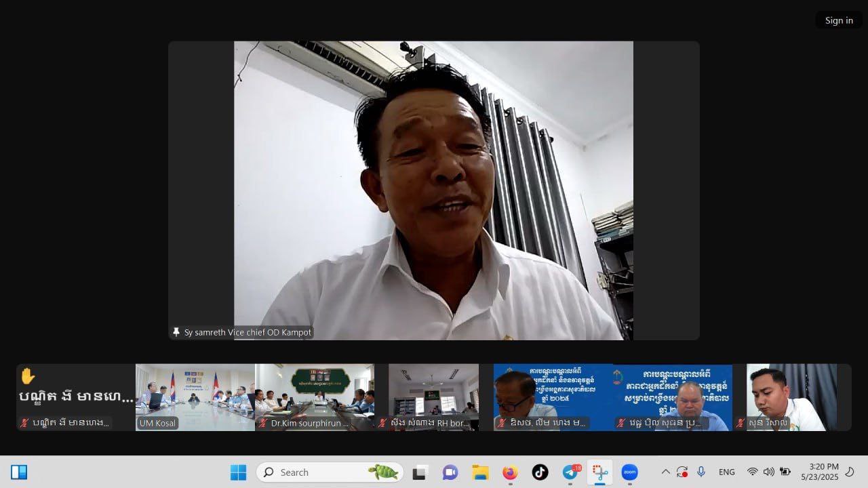This screenshot has width=868, height=488.
Task: Click the UM Kosal name label
Action: pos(157,423)
